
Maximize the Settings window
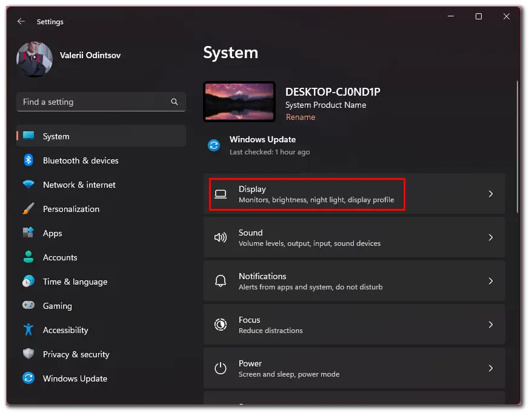pos(479,16)
